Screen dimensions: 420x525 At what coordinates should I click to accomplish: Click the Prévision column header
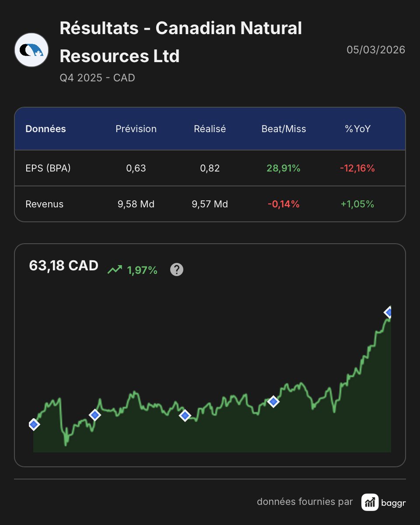[136, 129]
